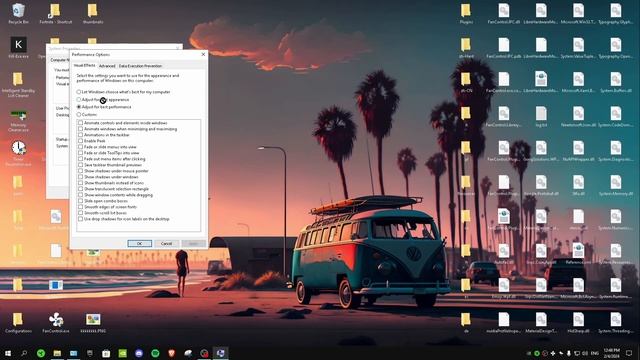Click the ENG language indicator

(x=595, y=353)
